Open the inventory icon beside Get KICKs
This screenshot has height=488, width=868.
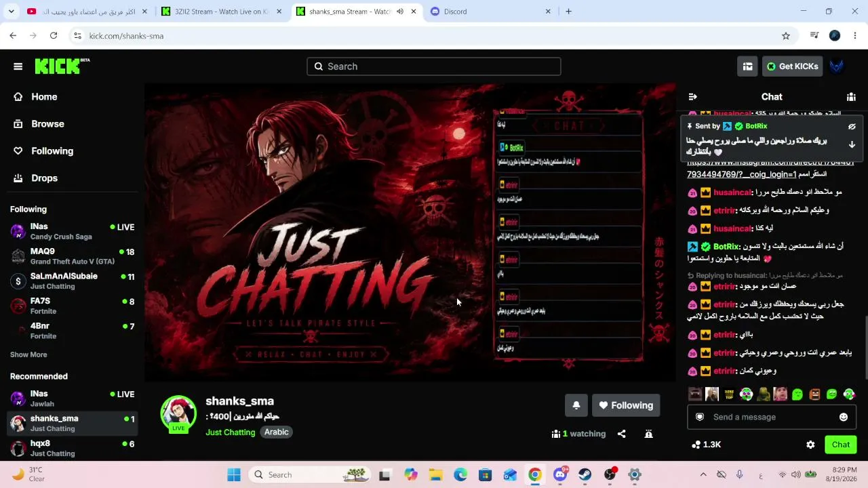point(747,66)
